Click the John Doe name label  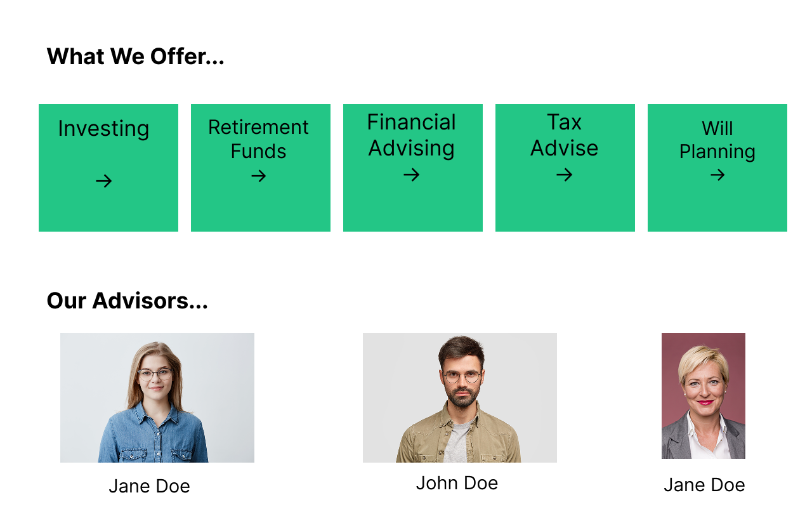click(x=457, y=483)
